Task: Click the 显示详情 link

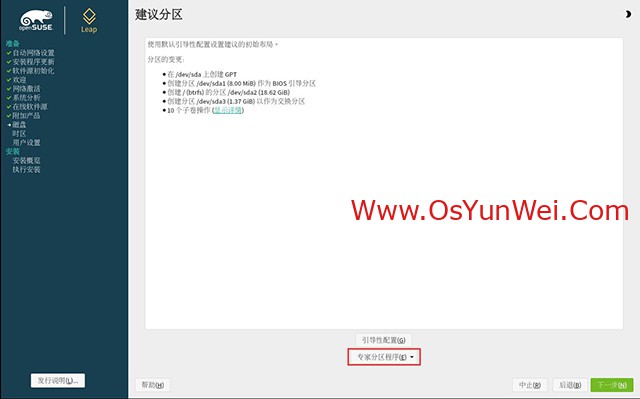Action: [228, 110]
